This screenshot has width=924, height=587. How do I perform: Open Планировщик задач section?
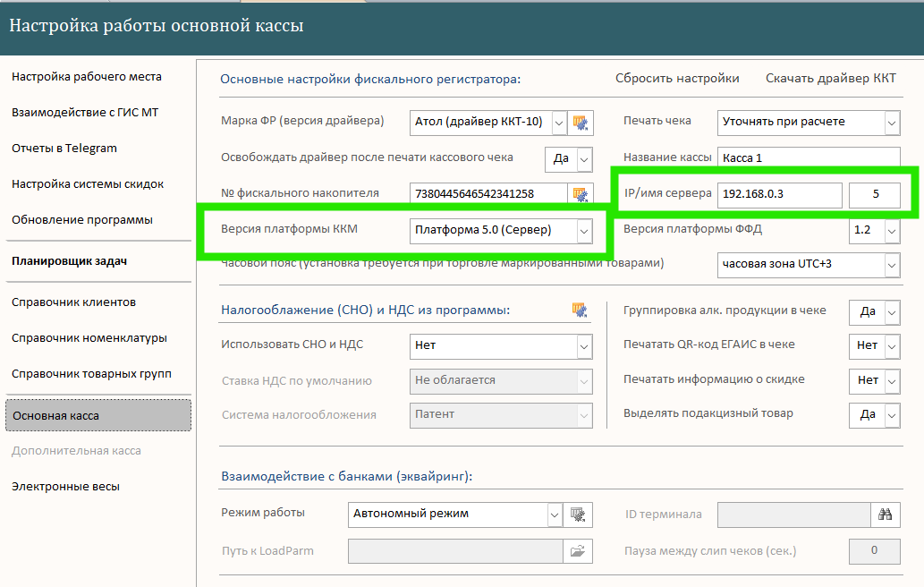(70, 261)
